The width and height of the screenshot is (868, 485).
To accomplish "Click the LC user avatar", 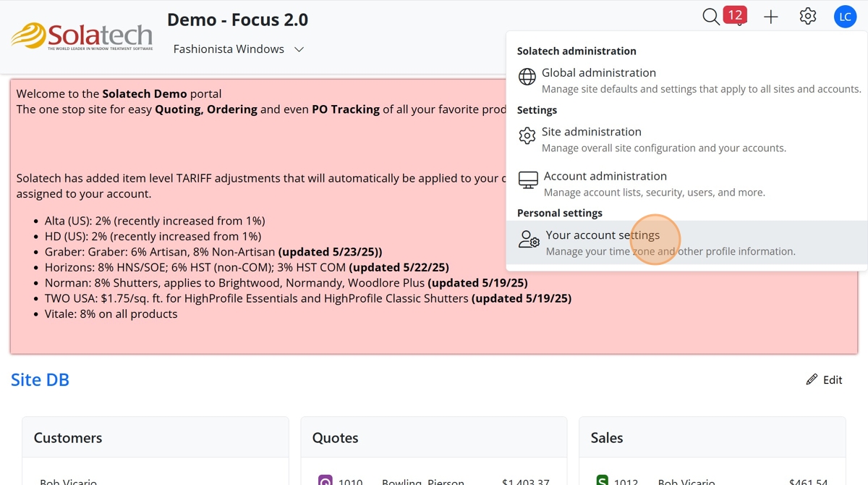I will click(x=845, y=17).
